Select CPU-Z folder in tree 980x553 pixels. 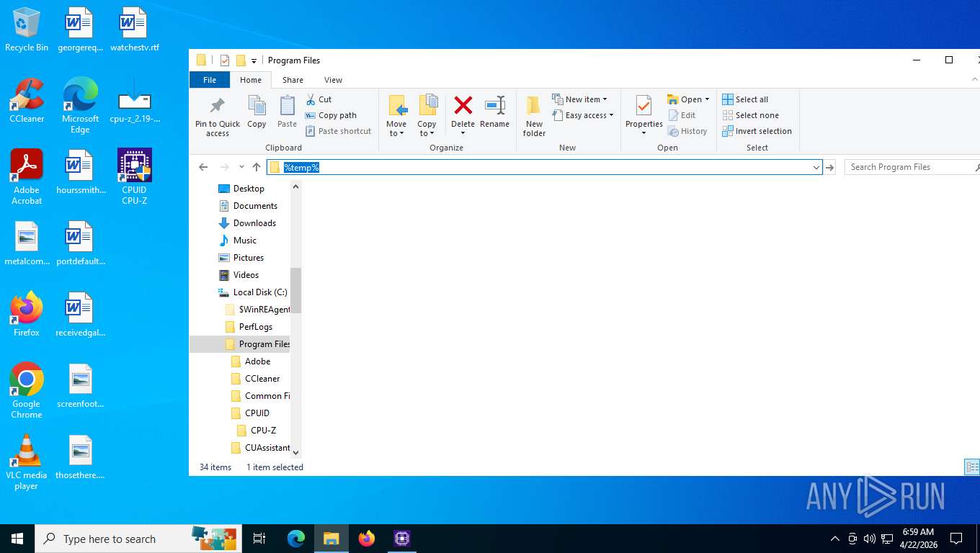point(263,431)
